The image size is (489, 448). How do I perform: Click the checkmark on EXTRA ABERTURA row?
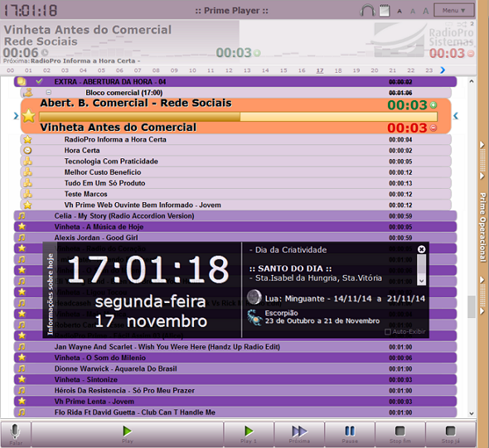[39, 81]
